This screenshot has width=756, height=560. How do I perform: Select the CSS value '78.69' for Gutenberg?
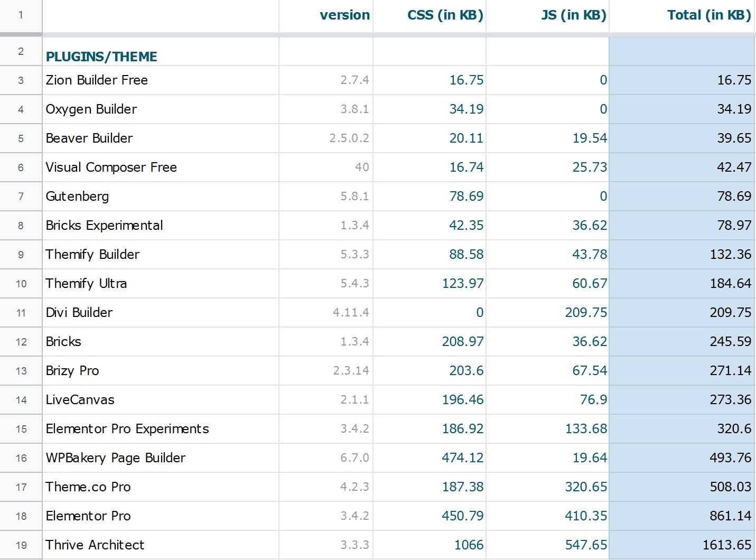click(x=430, y=197)
